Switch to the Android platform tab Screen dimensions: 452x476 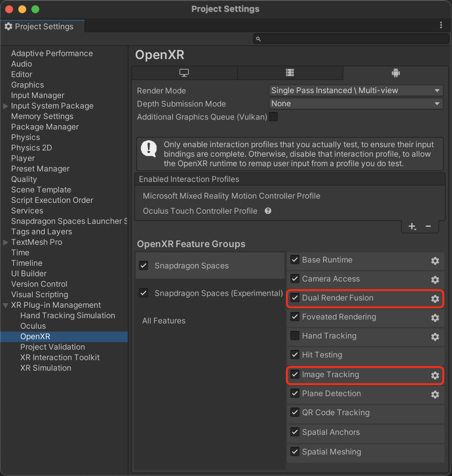pyautogui.click(x=395, y=73)
